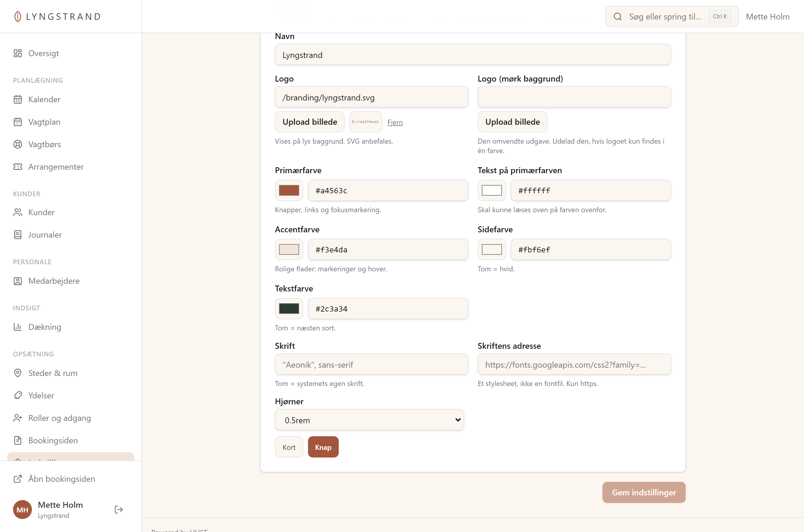This screenshot has height=532, width=804.
Task: Click the search magnifier icon
Action: coord(618,17)
